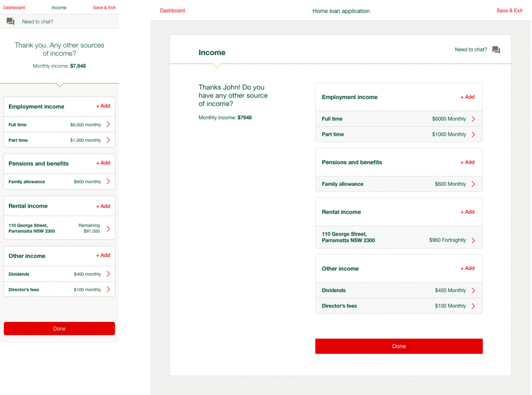Open Full time chevron in desktop Employment income

(x=473, y=119)
